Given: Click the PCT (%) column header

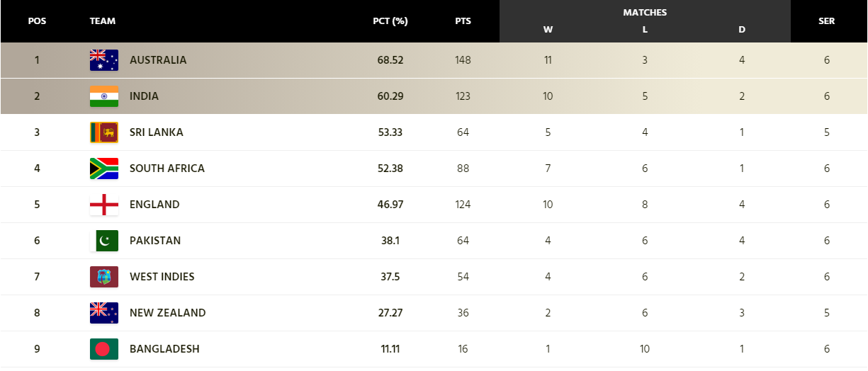Looking at the screenshot, I should tap(390, 21).
